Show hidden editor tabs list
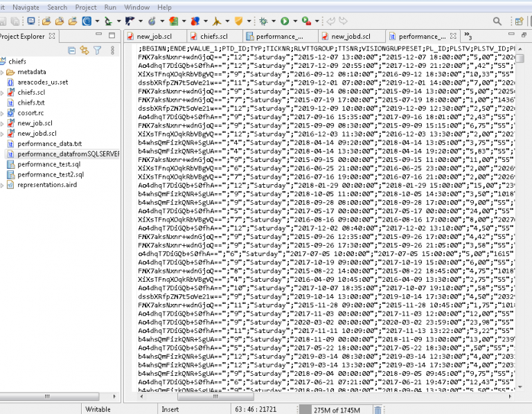The height and width of the screenshot is (414, 532). pyautogui.click(x=466, y=36)
